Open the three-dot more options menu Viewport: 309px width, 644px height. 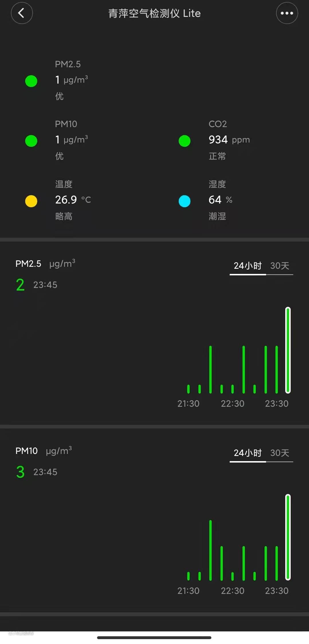pyautogui.click(x=287, y=13)
